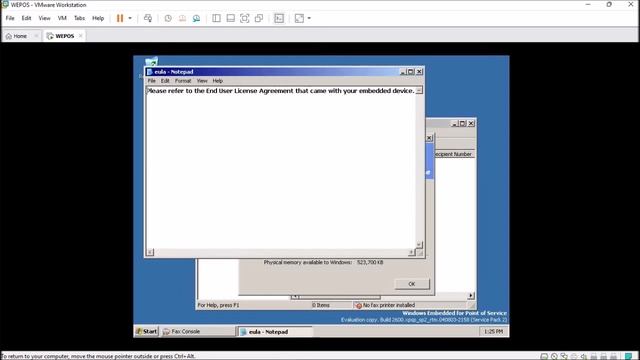The width and height of the screenshot is (640, 360).
Task: Open the power options dropdown arrow beside Pause
Action: [130, 18]
